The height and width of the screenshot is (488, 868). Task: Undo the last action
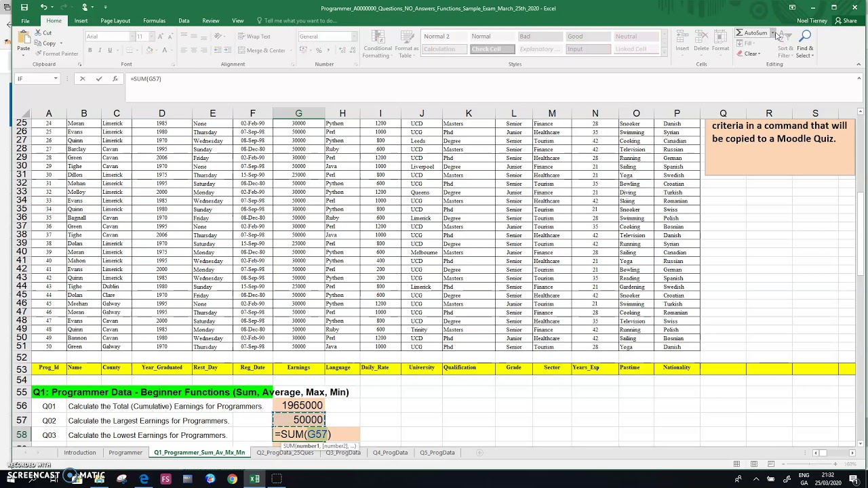tap(43, 7)
